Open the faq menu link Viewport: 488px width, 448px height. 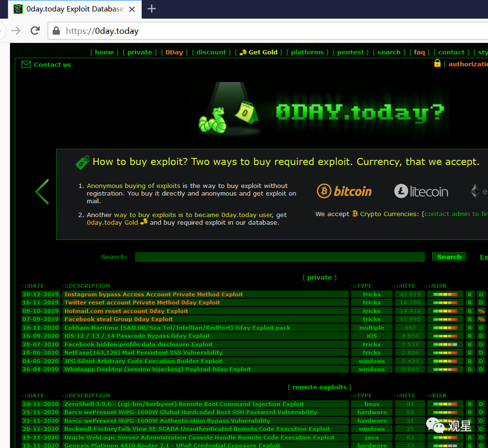(x=419, y=52)
